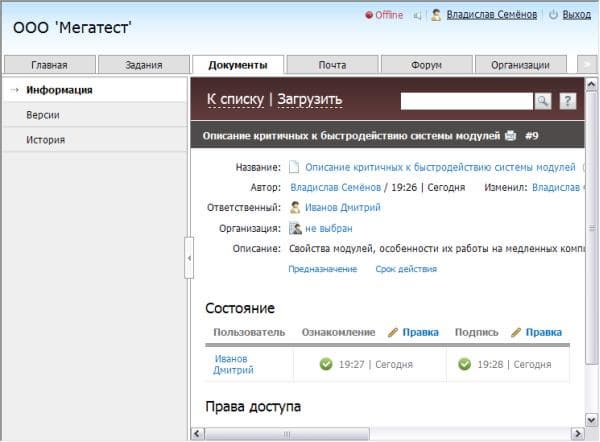This screenshot has height=442, width=600.
Task: Click the Подпись column header
Action: [476, 332]
